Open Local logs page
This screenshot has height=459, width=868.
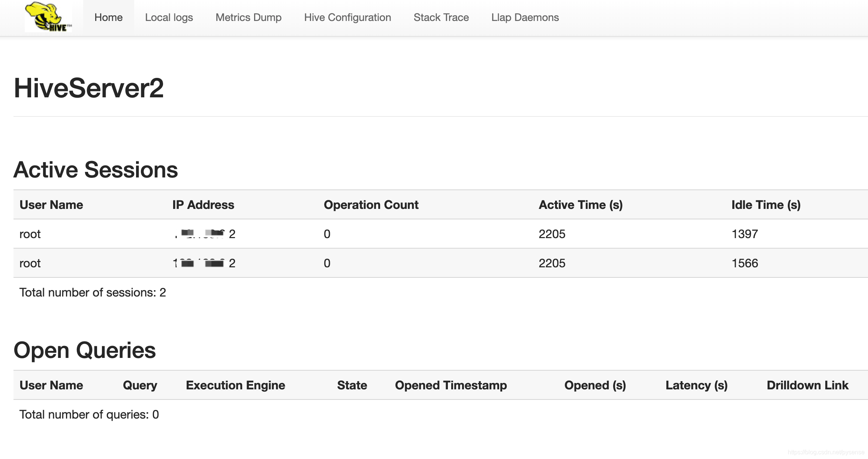tap(169, 18)
